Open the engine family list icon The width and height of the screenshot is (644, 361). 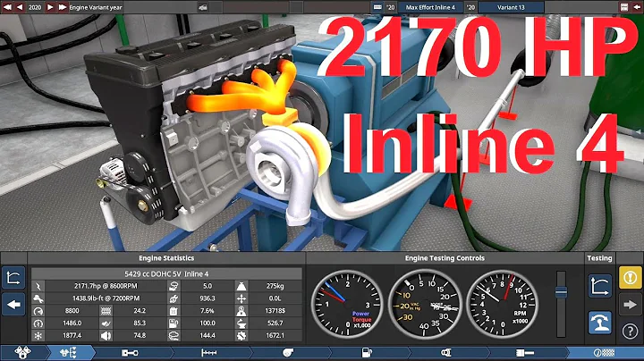pos(377,7)
